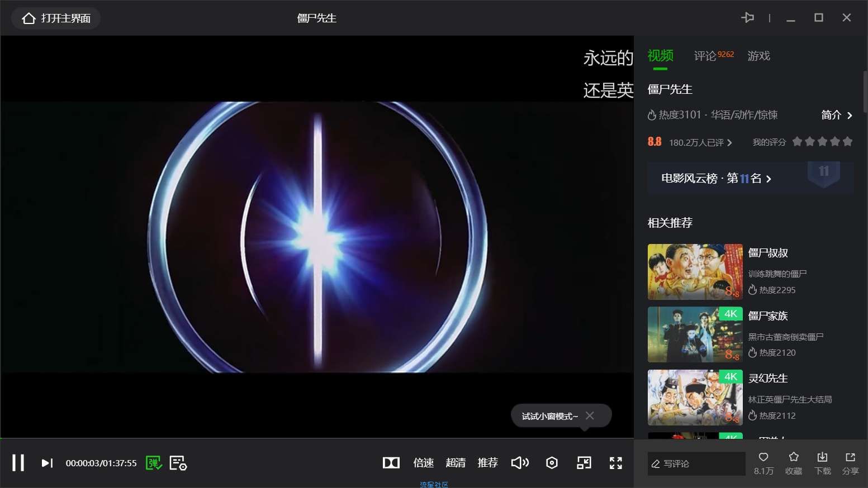Open the 僵尸叔叔 thumbnail
The image size is (868, 488).
point(695,272)
